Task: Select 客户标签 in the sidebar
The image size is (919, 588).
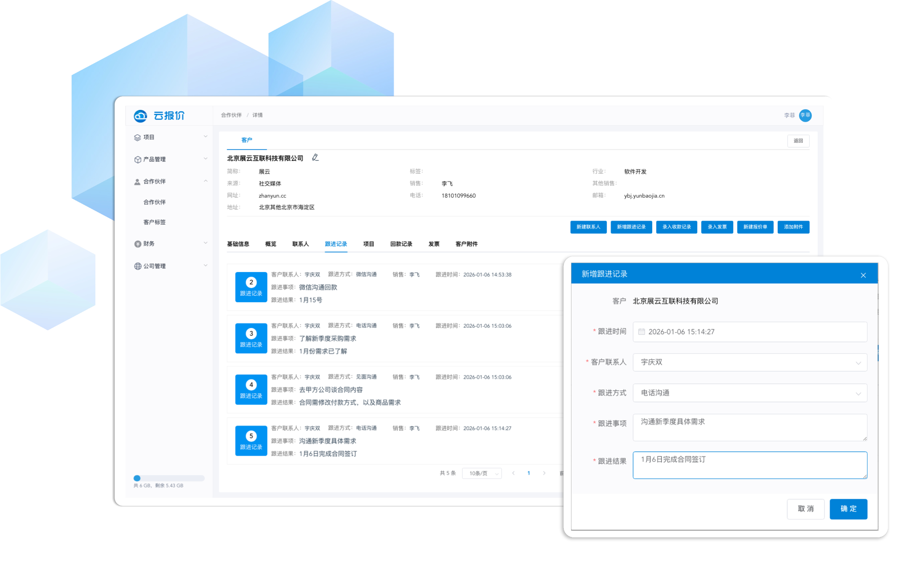Action: click(x=154, y=222)
